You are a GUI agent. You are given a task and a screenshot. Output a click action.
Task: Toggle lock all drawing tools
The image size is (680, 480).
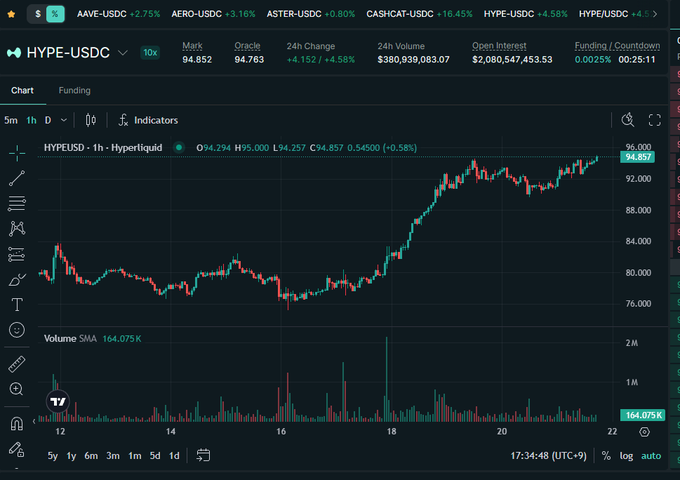(x=16, y=449)
